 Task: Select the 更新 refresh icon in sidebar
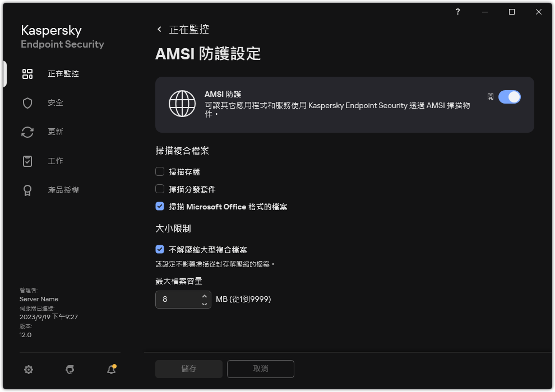coord(27,132)
